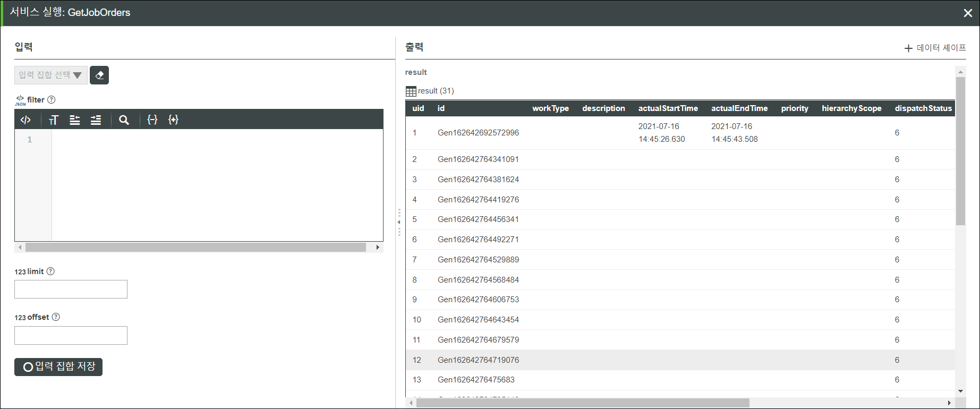The height and width of the screenshot is (409, 980).
Task: Click the format text icon in filter toolbar
Action: 54,120
